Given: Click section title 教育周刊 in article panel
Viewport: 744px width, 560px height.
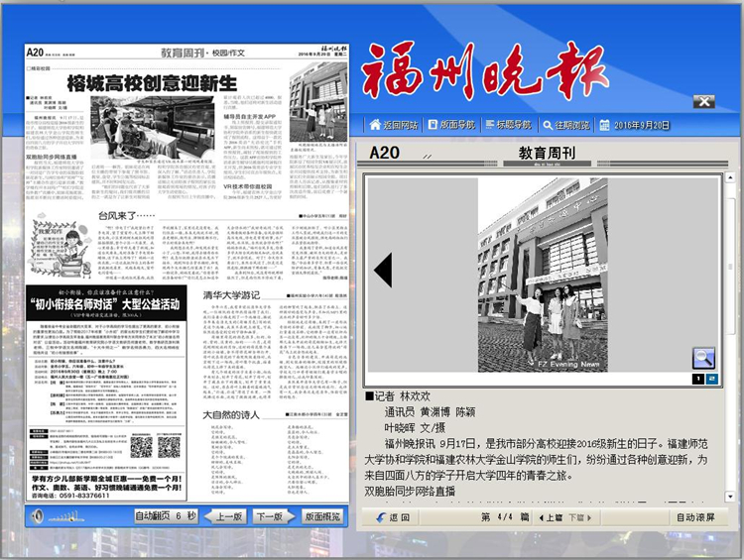Looking at the screenshot, I should tap(547, 153).
